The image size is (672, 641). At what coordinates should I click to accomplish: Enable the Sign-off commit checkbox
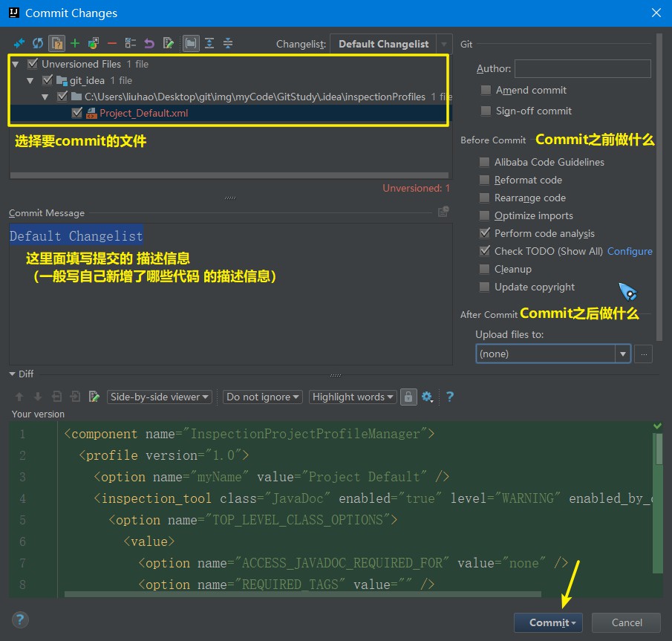[x=486, y=111]
